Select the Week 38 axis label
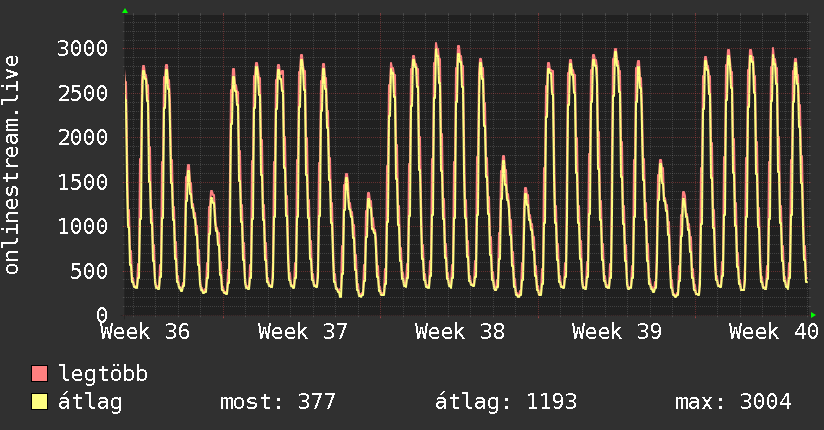 [460, 332]
